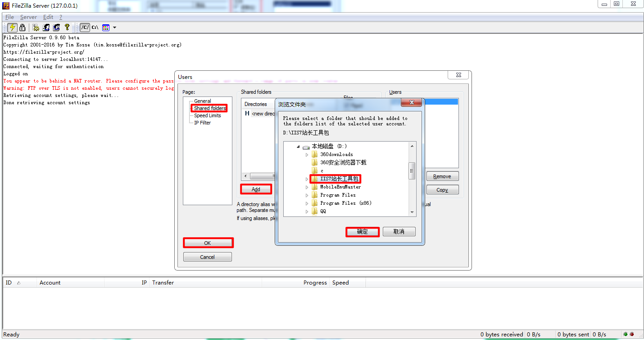Select Program Files (x86) folder icon

(315, 203)
